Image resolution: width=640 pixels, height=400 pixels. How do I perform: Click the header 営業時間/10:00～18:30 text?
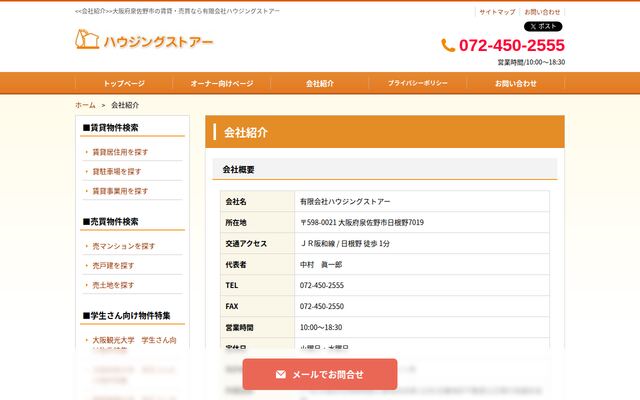click(x=531, y=62)
